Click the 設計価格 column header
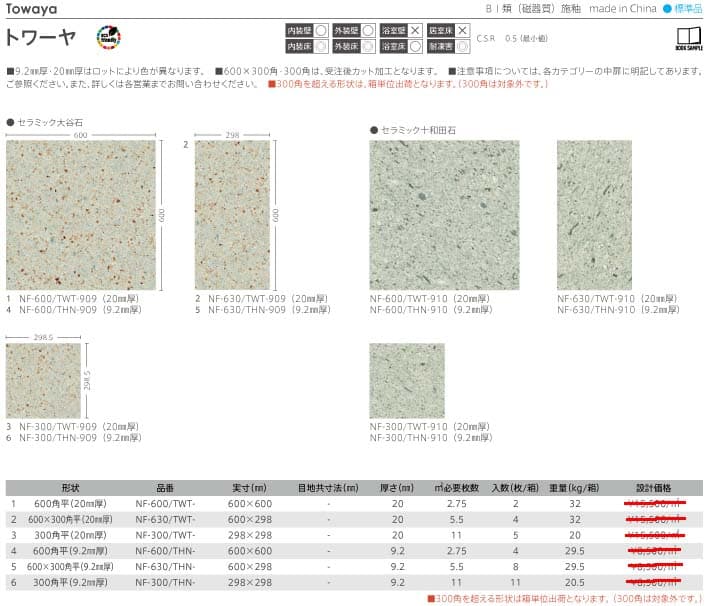711x606 pixels. pos(653,488)
